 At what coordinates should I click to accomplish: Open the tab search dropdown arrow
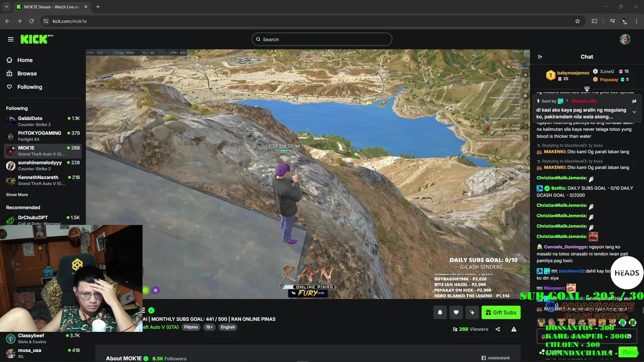tap(7, 7)
